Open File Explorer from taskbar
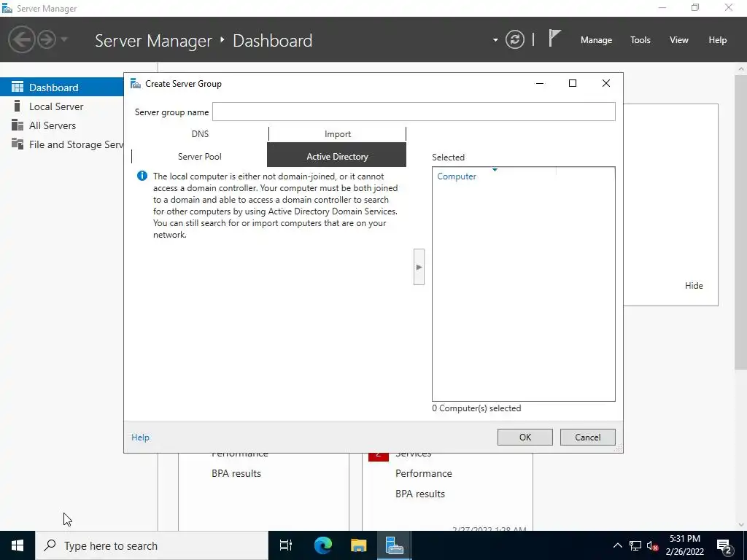The width and height of the screenshot is (747, 560). click(358, 545)
